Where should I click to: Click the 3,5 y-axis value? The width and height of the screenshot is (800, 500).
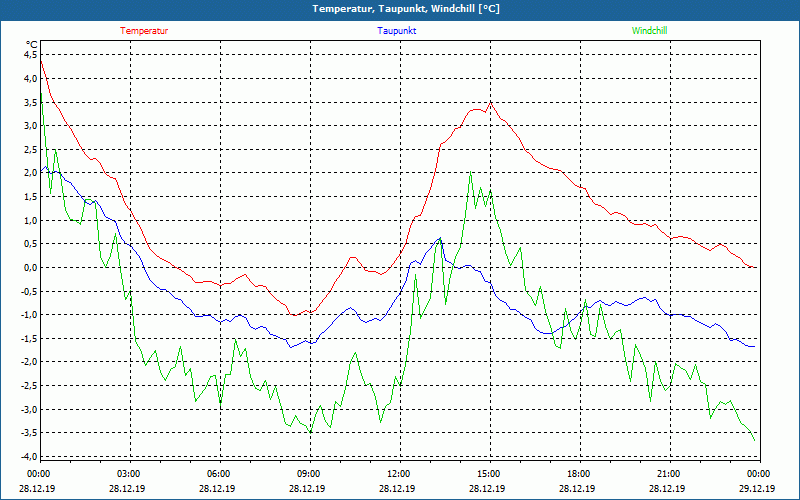pos(30,102)
